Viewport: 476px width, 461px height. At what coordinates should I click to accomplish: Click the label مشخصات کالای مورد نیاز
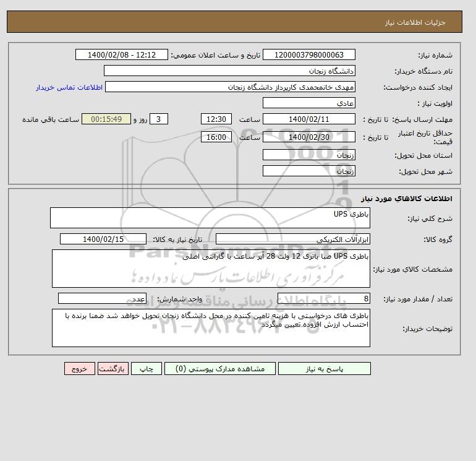point(412,269)
